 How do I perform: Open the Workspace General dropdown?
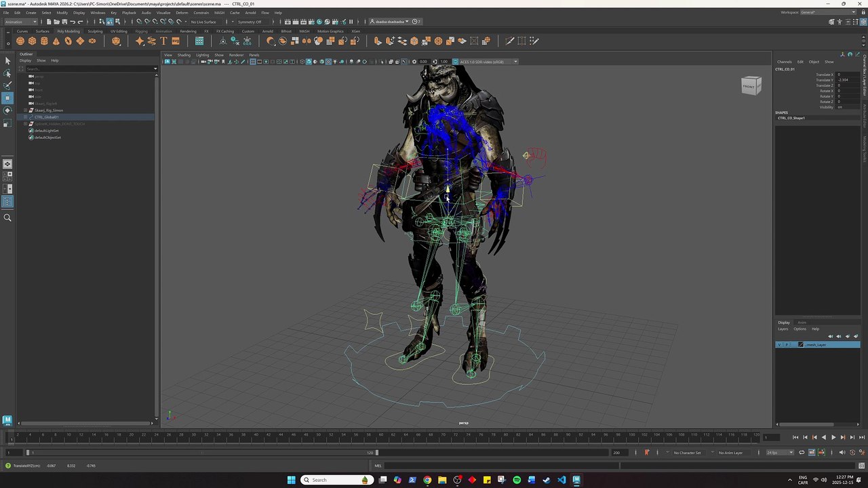pyautogui.click(x=829, y=12)
